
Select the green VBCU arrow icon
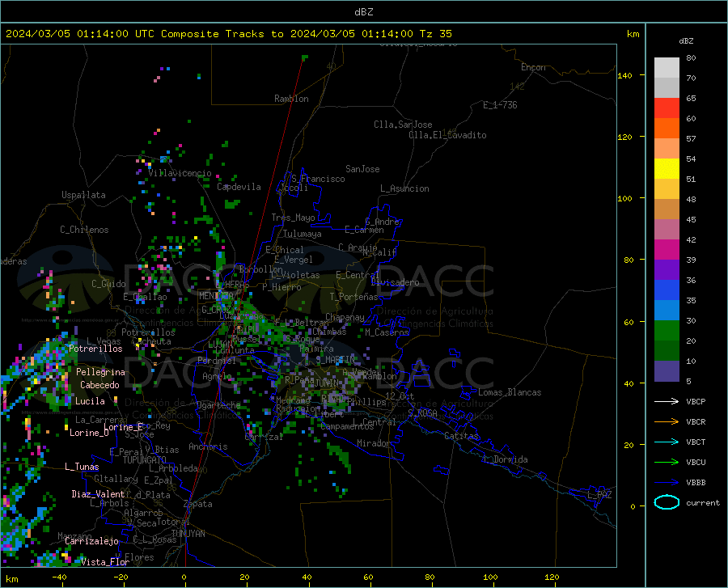[667, 463]
